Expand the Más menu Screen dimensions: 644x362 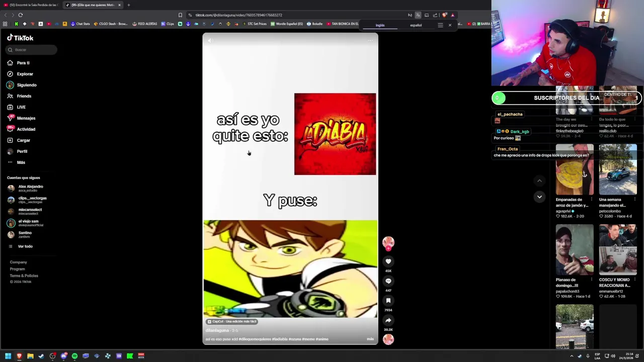click(x=16, y=162)
